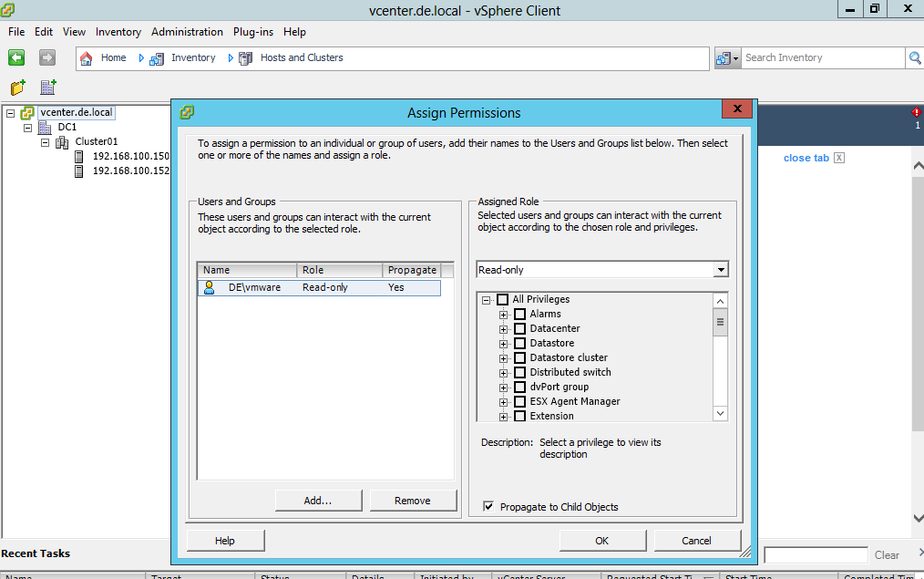Open the Read-only assigned role dropdown
924x579 pixels.
[x=721, y=270]
